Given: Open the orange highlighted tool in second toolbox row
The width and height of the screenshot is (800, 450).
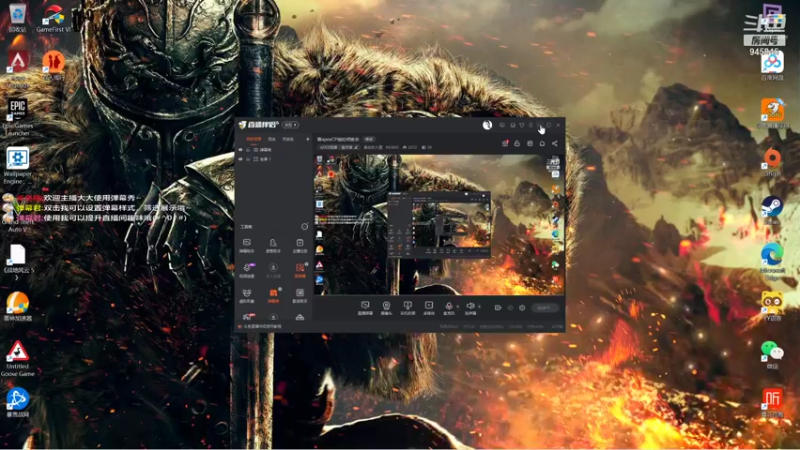Looking at the screenshot, I should [300, 270].
